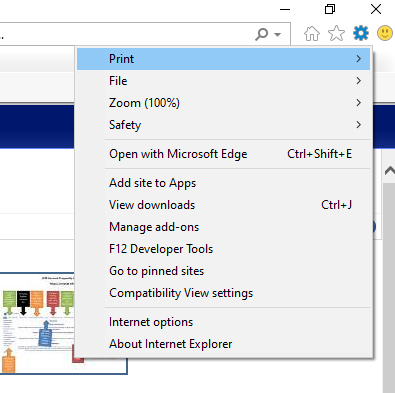Click the Home house icon
Viewport: 395px width, 393px height.
(312, 33)
